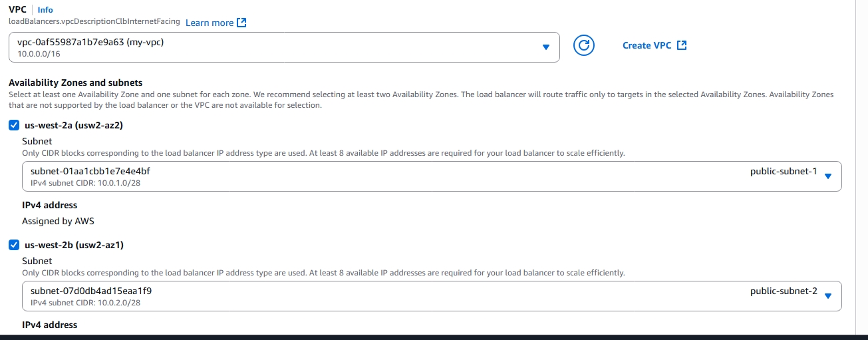Open the Learn more link
Viewport: 868px width, 340px height.
tap(210, 23)
